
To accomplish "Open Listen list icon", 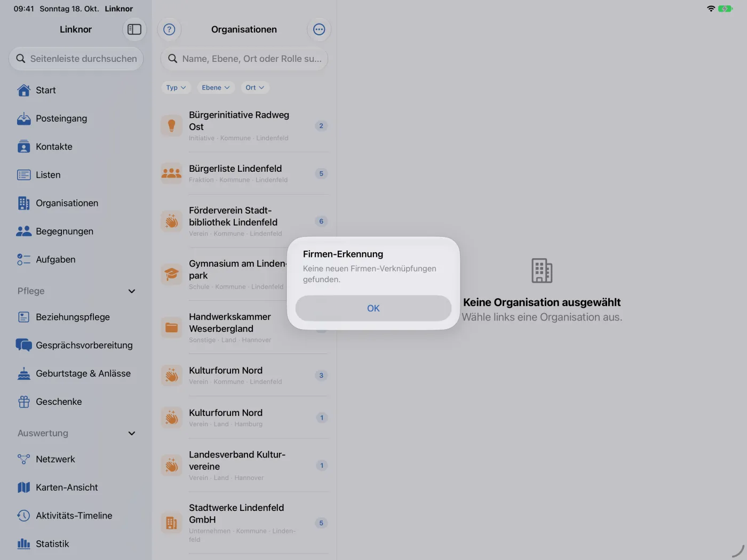I will click(x=24, y=175).
